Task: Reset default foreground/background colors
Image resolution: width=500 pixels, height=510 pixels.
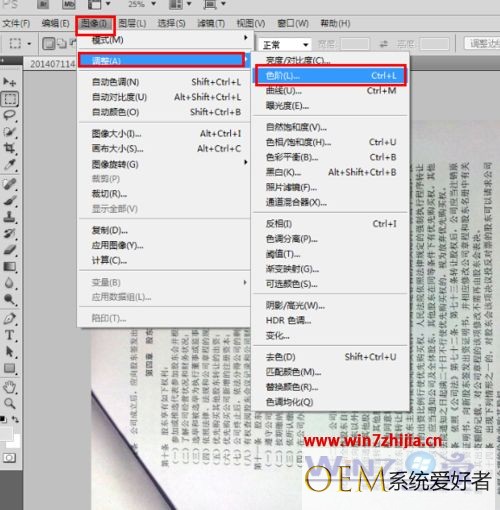Action: pos(3,419)
